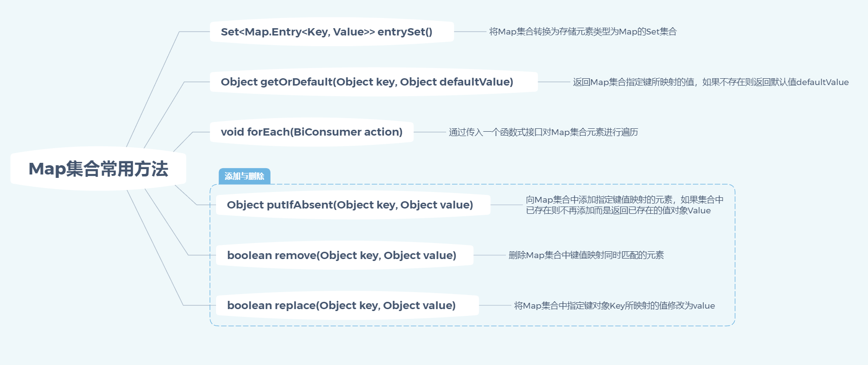Click the text 将Map集合转换为存储元素类型为Map的Set集合
This screenshot has height=365, width=868.
click(x=583, y=32)
